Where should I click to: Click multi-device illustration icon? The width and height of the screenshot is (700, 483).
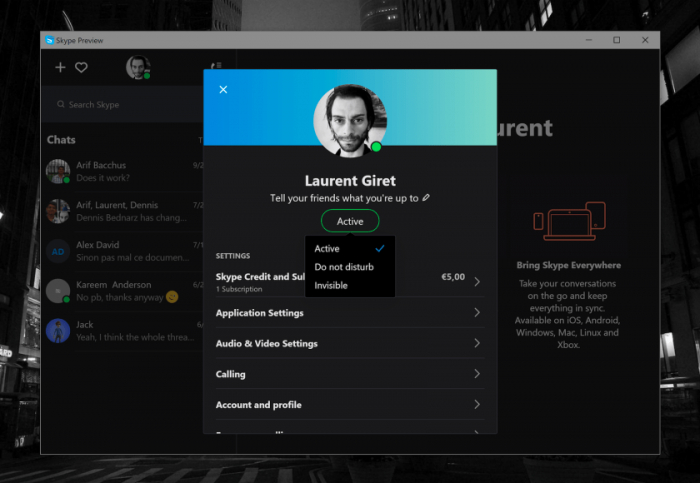coord(569,221)
